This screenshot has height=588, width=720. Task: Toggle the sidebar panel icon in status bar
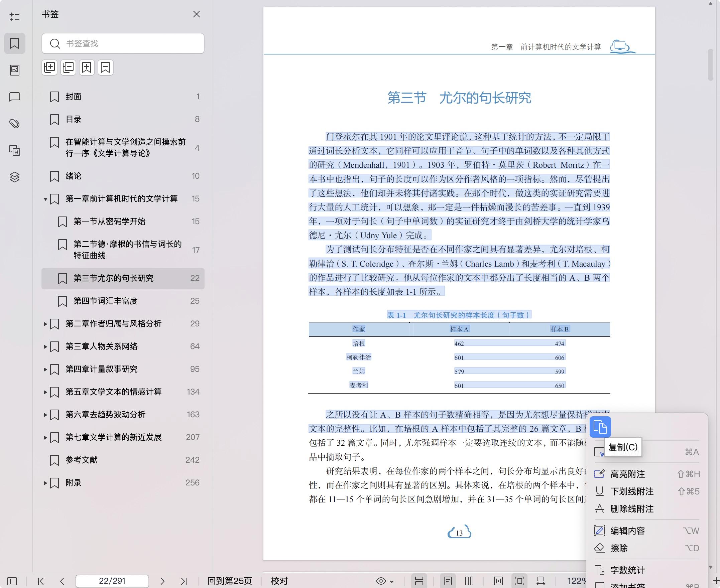12,581
